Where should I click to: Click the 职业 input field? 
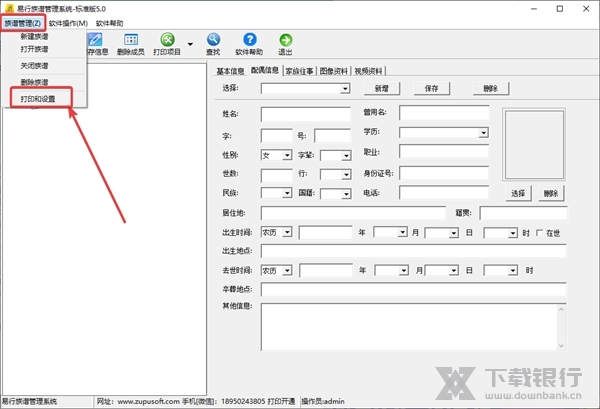(444, 152)
